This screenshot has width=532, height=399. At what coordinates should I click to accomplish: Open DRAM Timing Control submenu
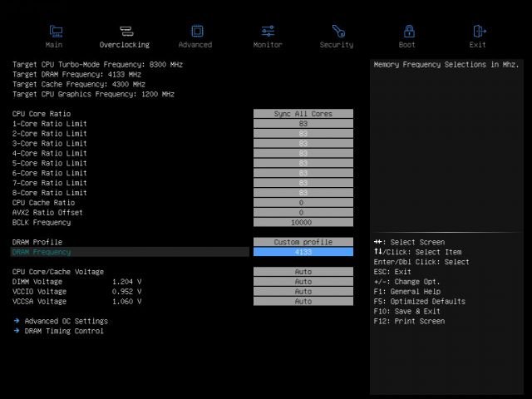tap(64, 331)
